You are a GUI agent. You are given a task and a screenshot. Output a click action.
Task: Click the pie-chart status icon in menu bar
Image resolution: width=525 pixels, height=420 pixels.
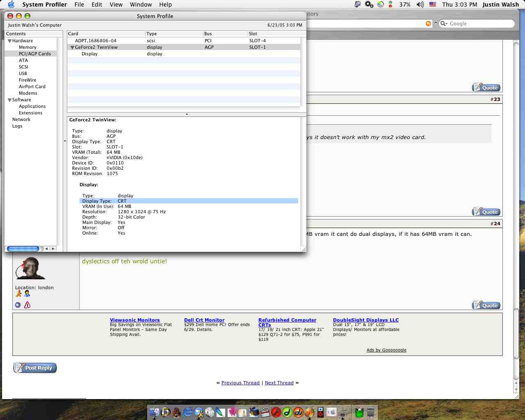tap(381, 5)
